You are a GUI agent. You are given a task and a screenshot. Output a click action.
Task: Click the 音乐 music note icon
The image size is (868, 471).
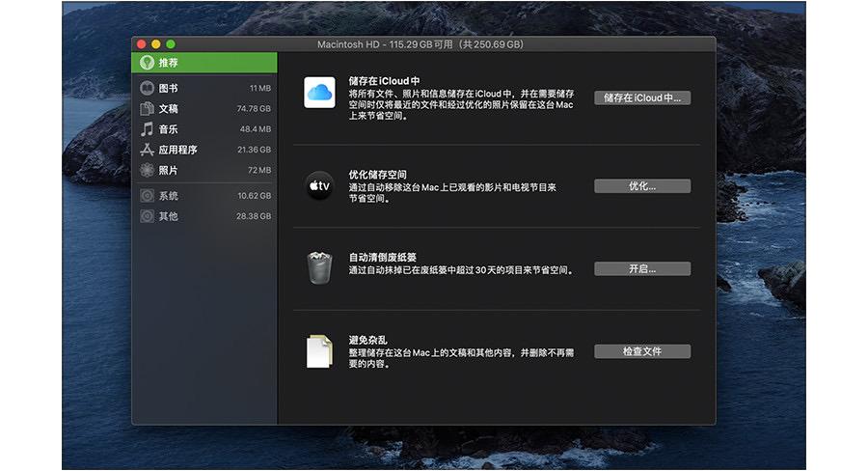(147, 129)
